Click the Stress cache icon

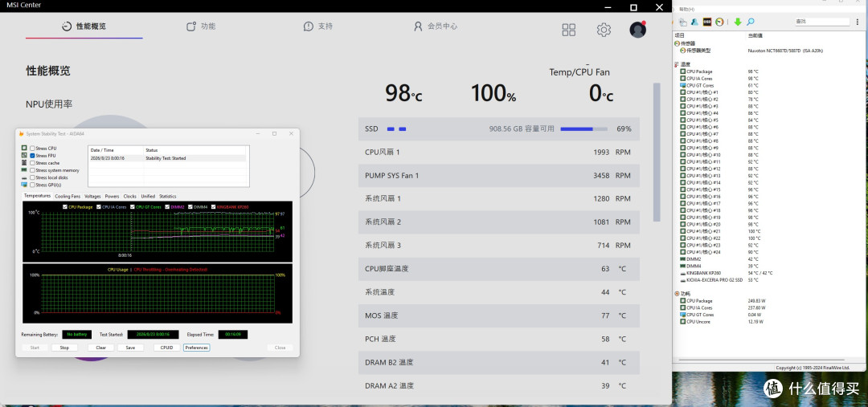[x=24, y=163]
